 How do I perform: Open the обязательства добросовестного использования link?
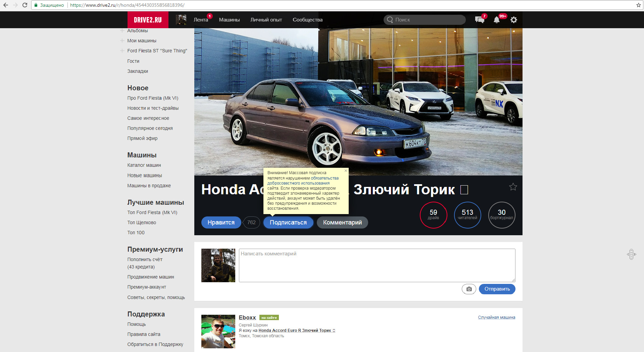pos(303,181)
